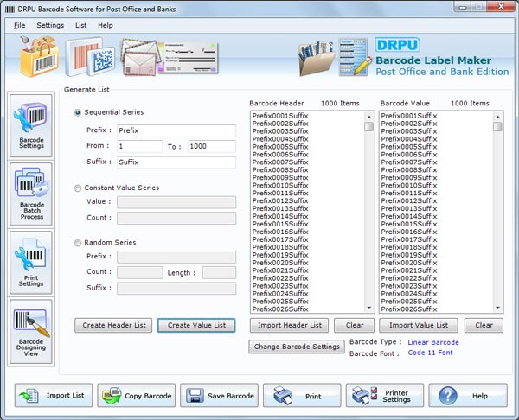
Task: Select Prefix0024Suffix in Barcode Value list
Action: [409, 294]
